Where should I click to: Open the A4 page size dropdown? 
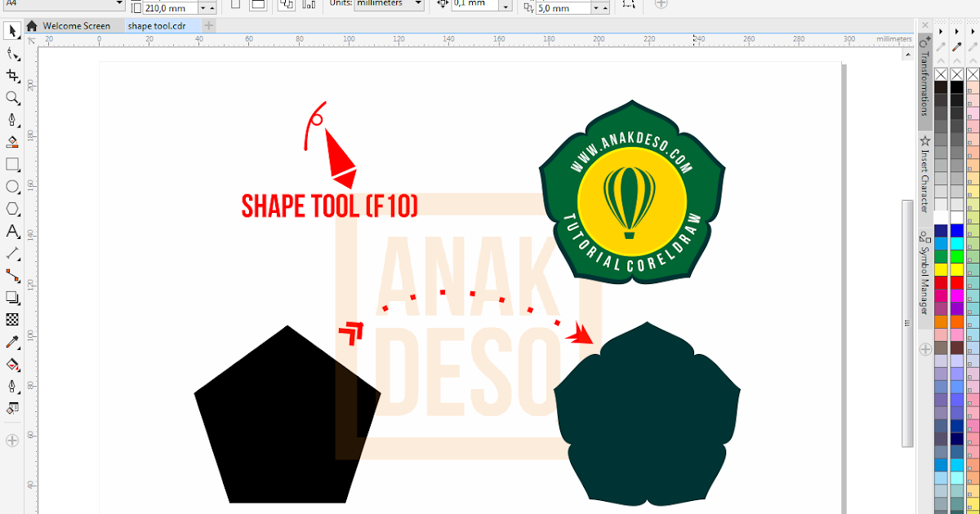tap(119, 4)
